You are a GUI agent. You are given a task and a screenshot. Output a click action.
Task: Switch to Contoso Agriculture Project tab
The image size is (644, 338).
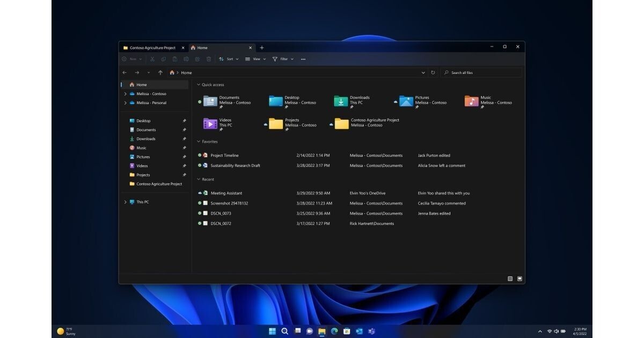152,48
